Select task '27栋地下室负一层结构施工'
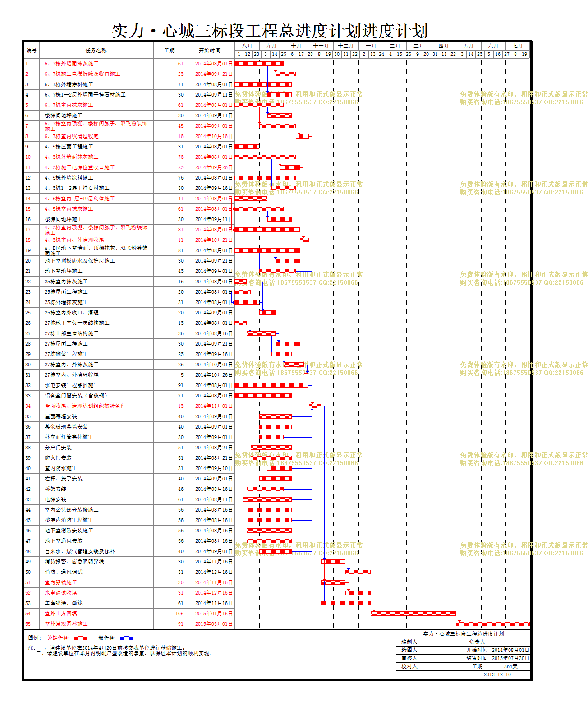This screenshot has height=702, width=588. click(77, 323)
